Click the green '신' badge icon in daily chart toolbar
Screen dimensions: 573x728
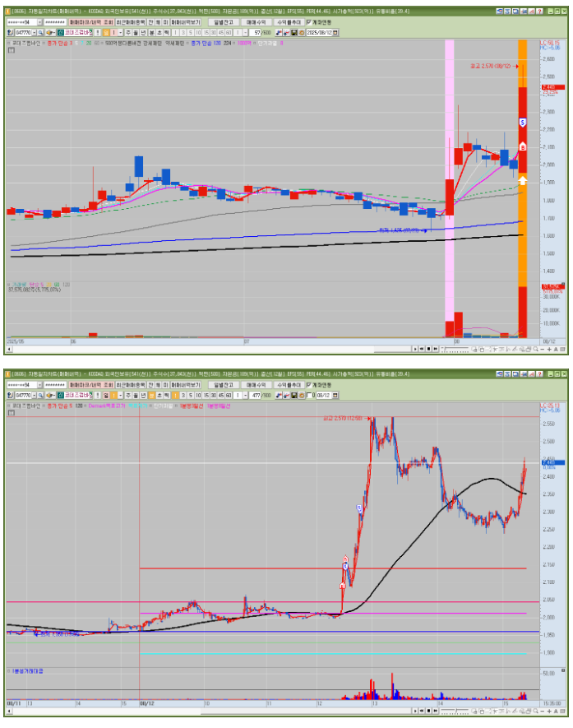[59, 33]
